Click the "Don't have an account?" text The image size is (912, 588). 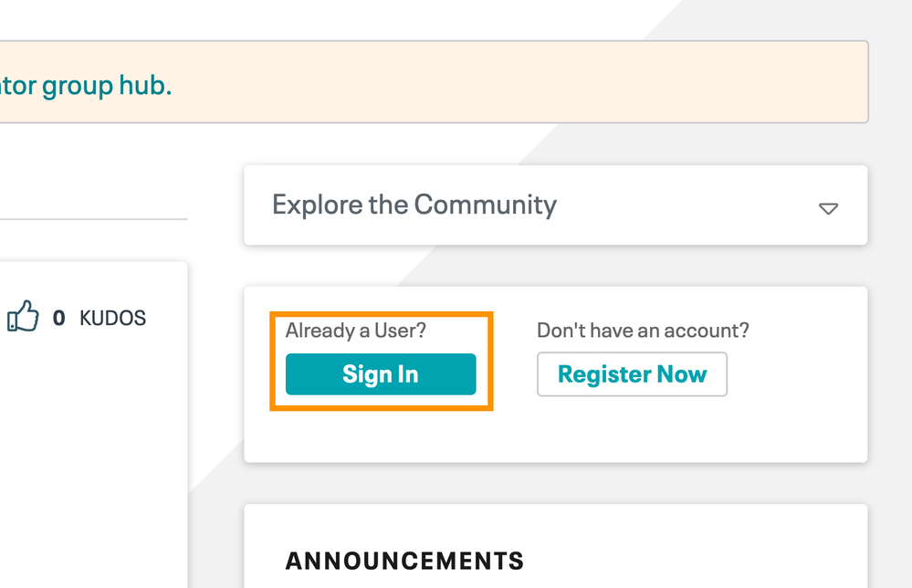[x=642, y=330]
